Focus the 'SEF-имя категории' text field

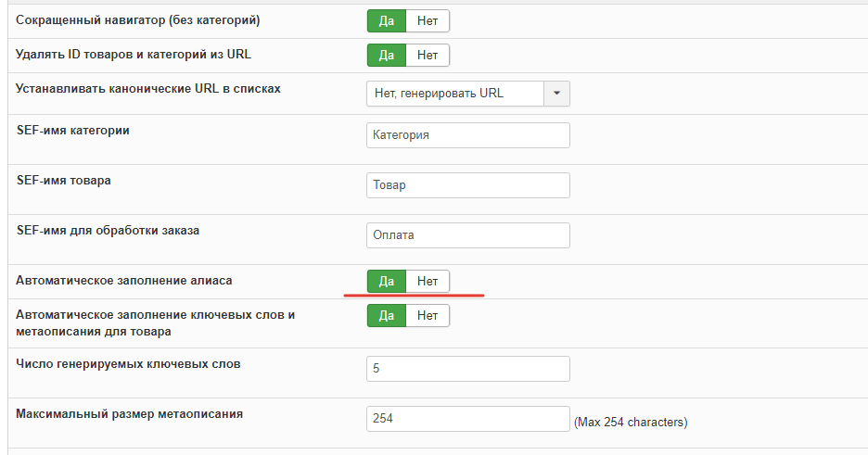[467, 135]
